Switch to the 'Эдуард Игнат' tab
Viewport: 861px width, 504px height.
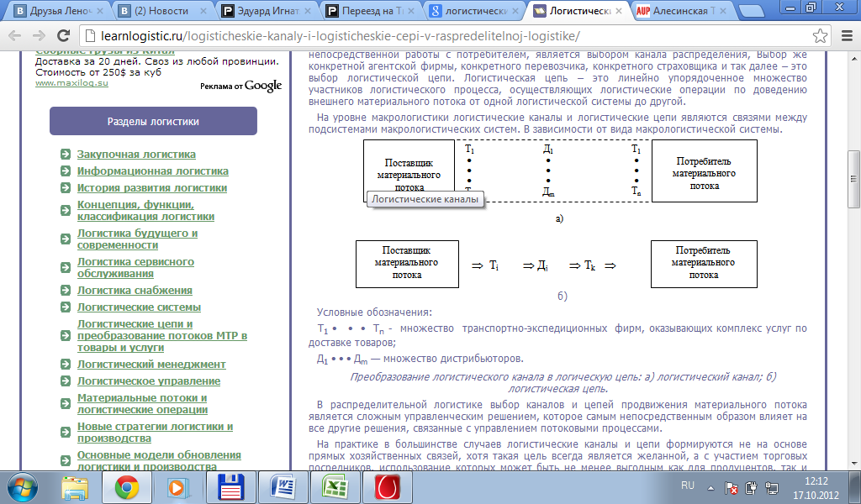(x=266, y=10)
